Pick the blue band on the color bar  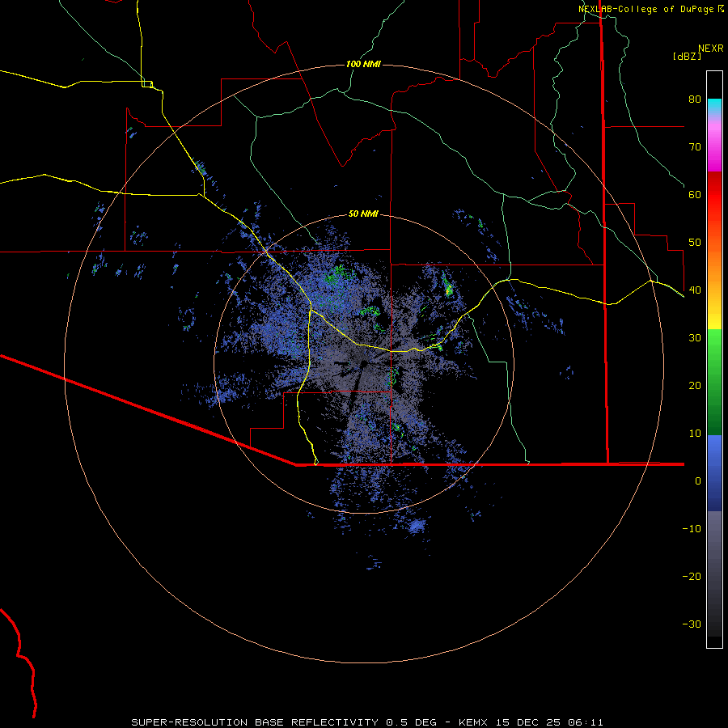tap(714, 472)
